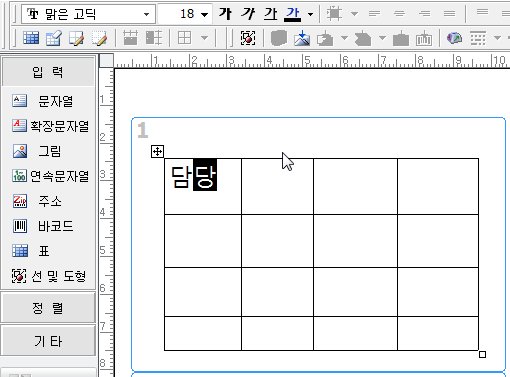
Task: Click the 확장문자열 label in input panel
Action: coord(60,126)
